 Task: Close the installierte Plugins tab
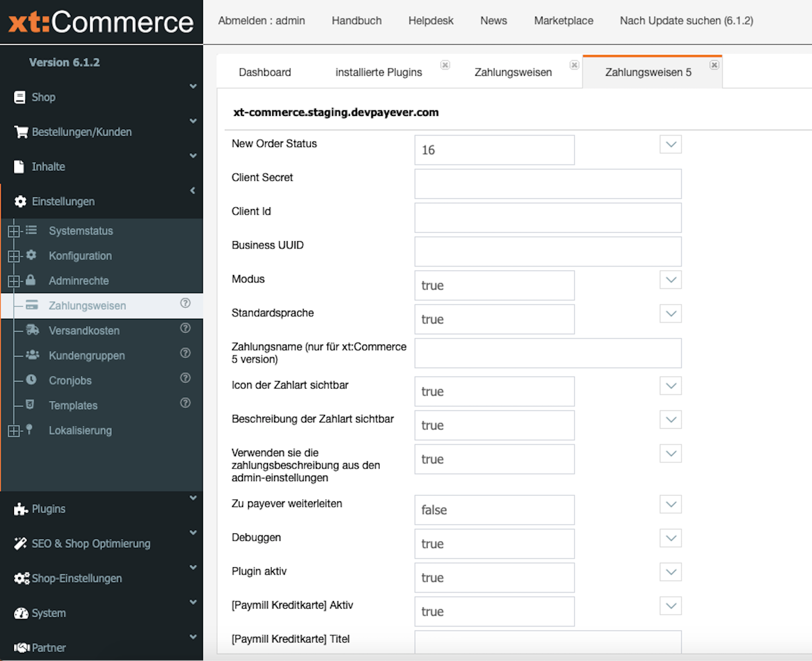[x=445, y=65]
